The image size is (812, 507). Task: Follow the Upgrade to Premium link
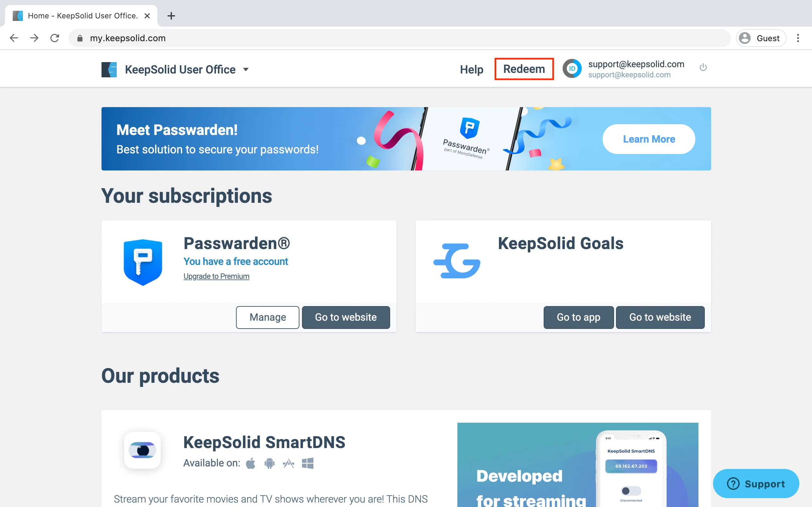click(x=216, y=276)
